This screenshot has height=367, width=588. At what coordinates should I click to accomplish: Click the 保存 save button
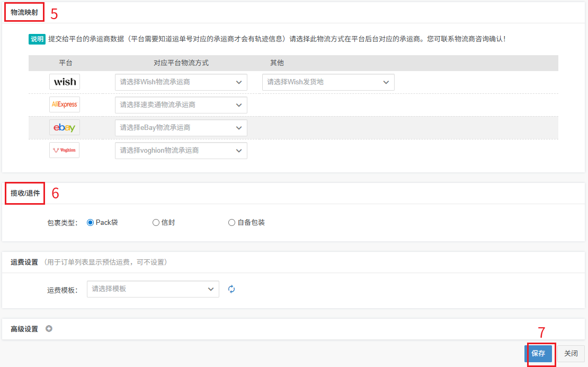point(538,353)
